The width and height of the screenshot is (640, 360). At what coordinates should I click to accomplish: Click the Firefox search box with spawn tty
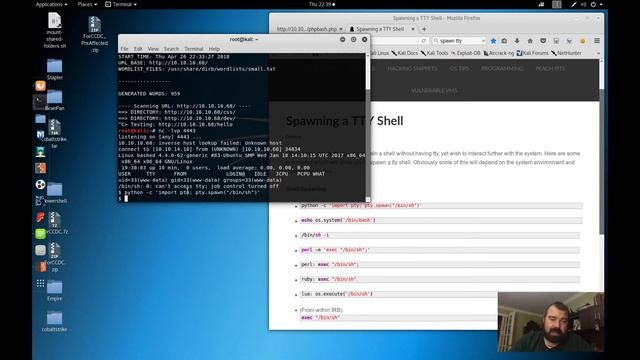click(459, 41)
